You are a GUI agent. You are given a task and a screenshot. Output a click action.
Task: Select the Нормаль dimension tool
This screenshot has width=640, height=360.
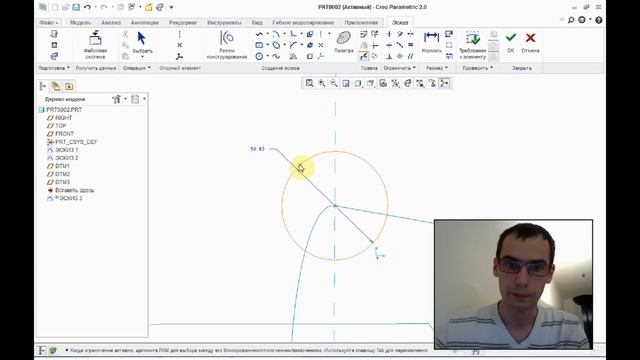(x=431, y=38)
